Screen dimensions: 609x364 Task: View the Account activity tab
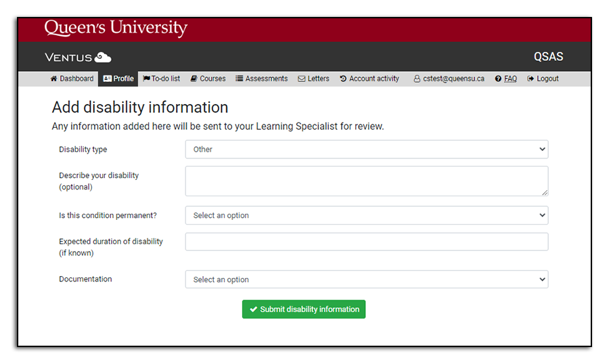tap(369, 78)
